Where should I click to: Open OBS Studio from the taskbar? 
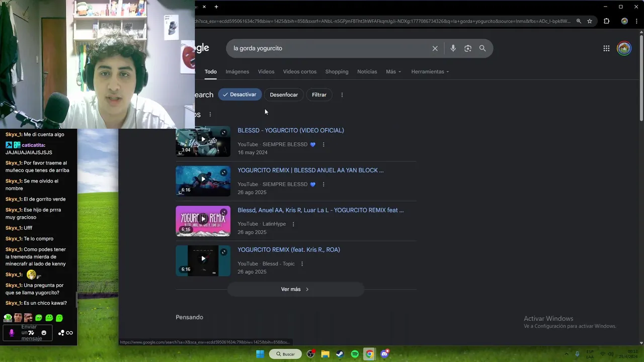pos(310,354)
